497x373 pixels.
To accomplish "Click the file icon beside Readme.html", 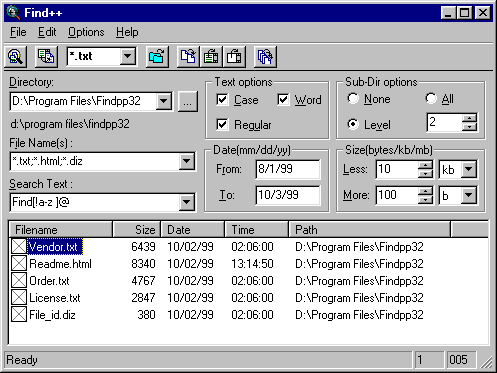I will [x=19, y=264].
